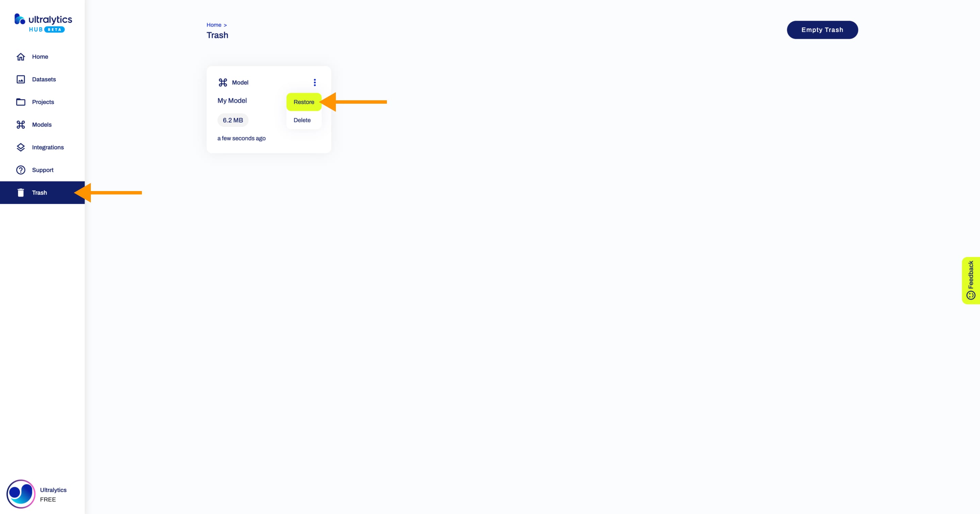Image resolution: width=980 pixels, height=514 pixels.
Task: Click the three-dot menu on My Model
Action: click(315, 82)
